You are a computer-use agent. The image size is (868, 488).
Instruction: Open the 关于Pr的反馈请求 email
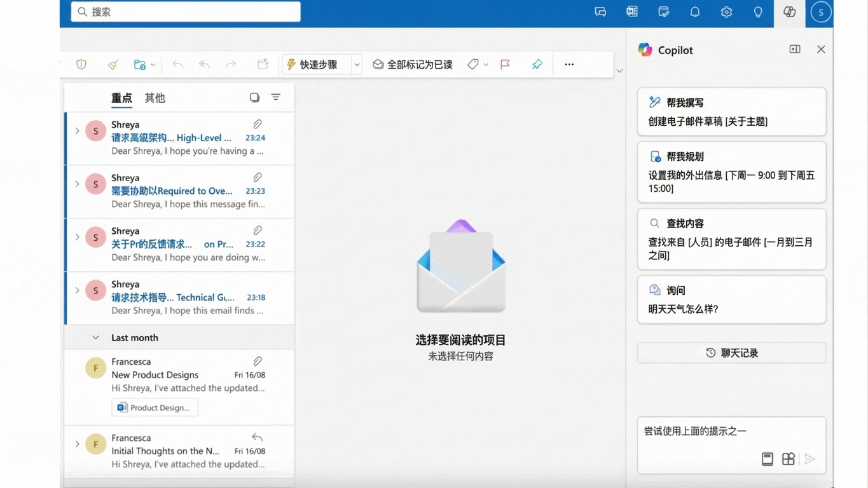pos(179,245)
